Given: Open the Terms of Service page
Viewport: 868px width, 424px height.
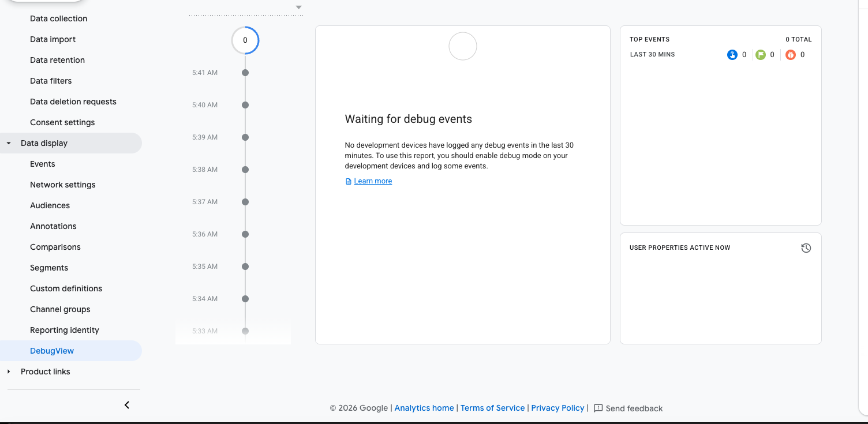Looking at the screenshot, I should click(x=492, y=408).
